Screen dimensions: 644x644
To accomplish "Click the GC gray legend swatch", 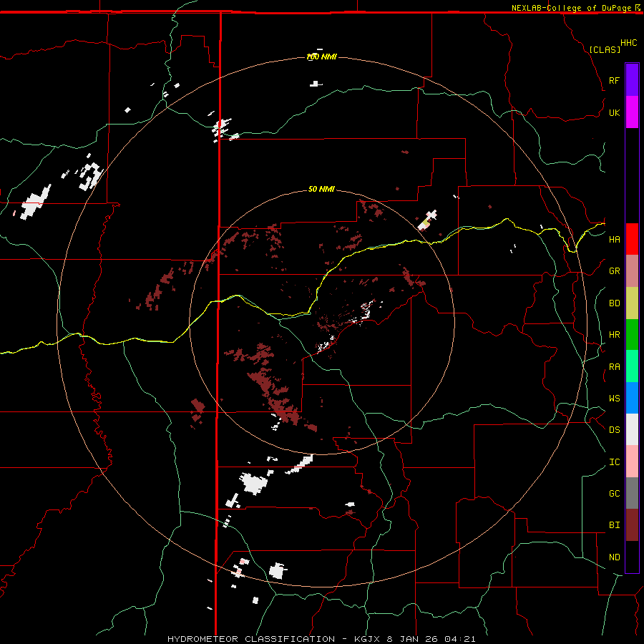I will (x=632, y=493).
